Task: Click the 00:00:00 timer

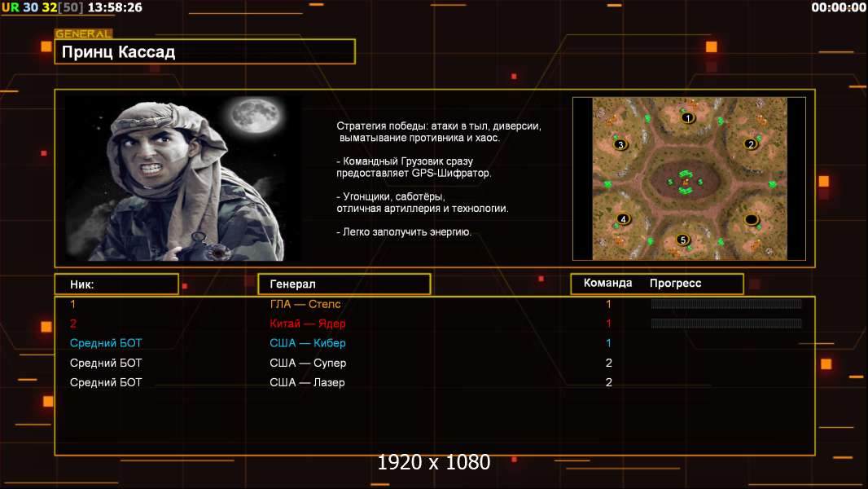Action: coord(839,7)
